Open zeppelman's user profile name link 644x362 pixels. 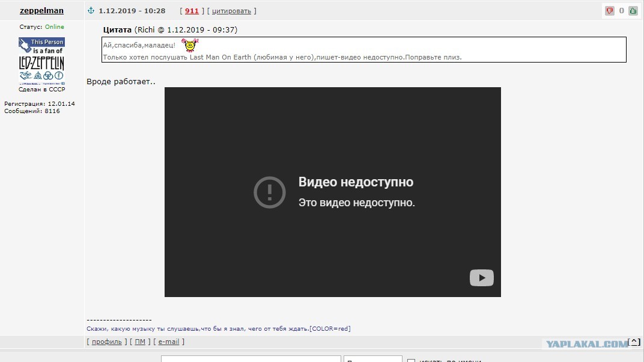[41, 11]
